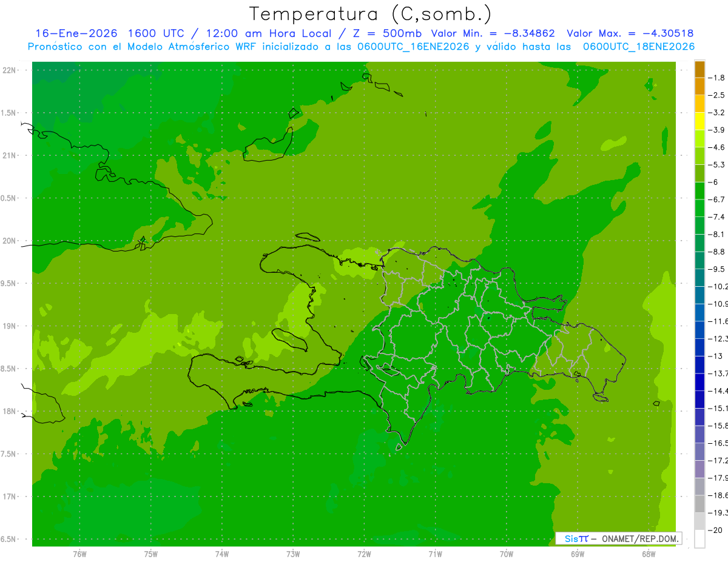This screenshot has height=562, width=728.
Task: Click the -2.5 legend value
Action: coord(717,95)
